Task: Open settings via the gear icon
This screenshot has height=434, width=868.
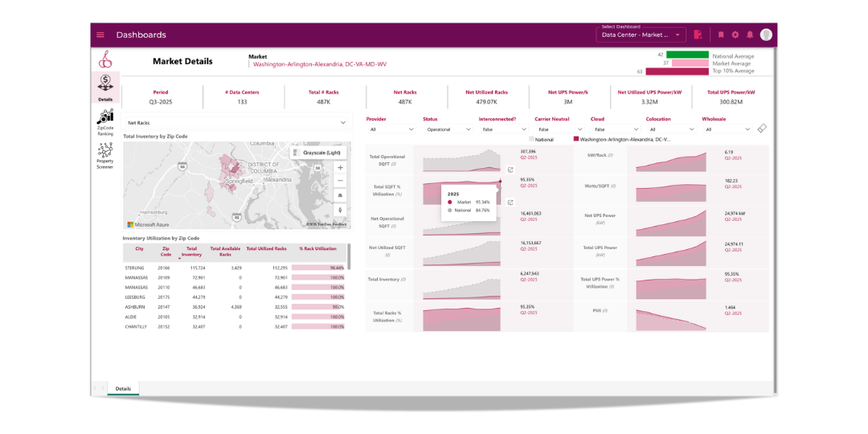Action: pyautogui.click(x=735, y=35)
